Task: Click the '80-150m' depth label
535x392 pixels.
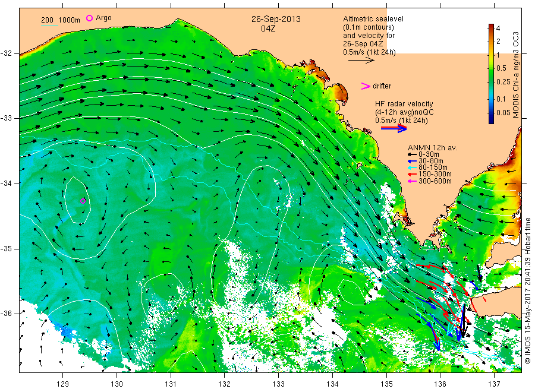Action: point(433,167)
